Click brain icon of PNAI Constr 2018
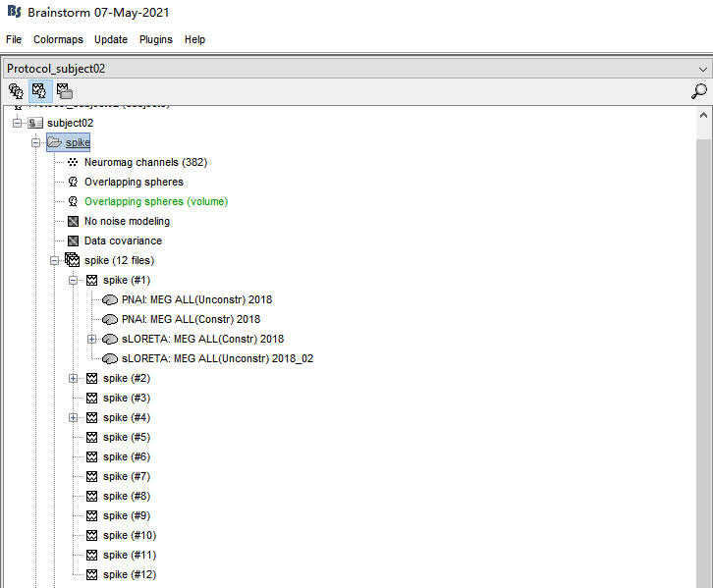The width and height of the screenshot is (713, 588). (110, 319)
